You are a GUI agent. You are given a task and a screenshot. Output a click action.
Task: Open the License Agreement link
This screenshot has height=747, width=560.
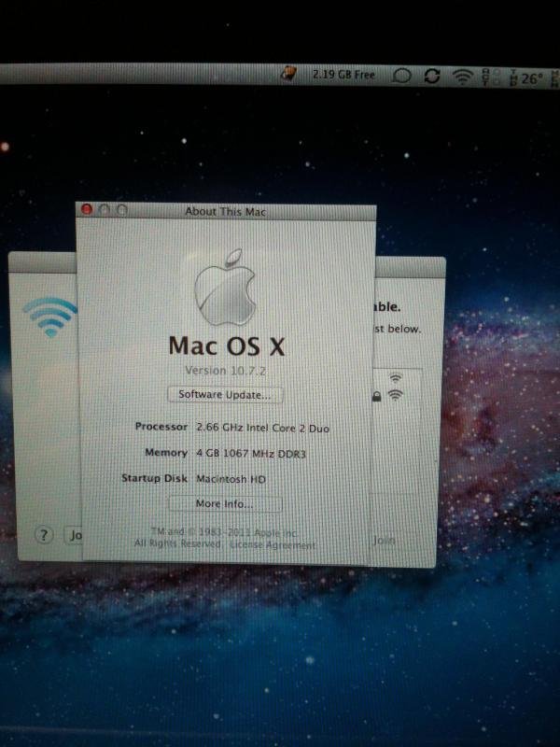click(x=273, y=545)
